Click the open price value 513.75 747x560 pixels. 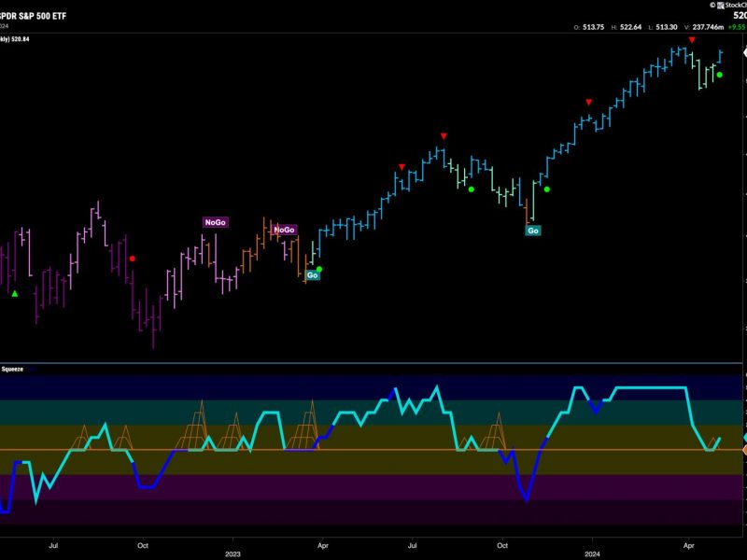593,27
